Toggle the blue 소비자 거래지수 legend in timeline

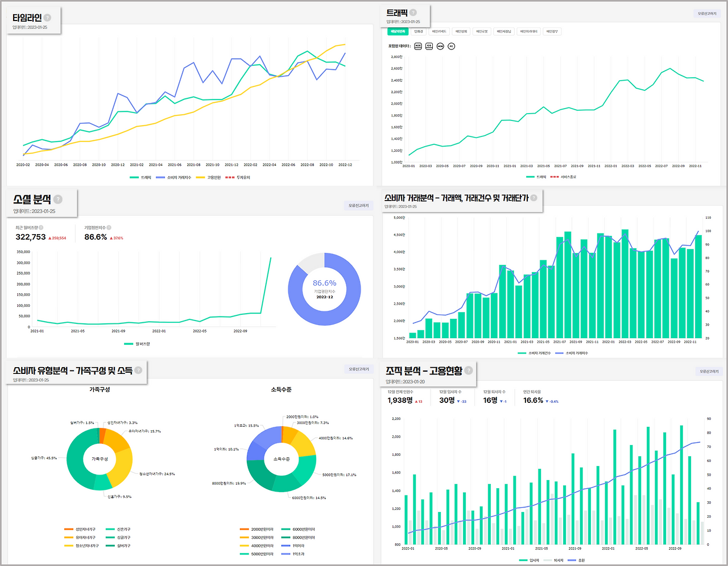pyautogui.click(x=174, y=178)
